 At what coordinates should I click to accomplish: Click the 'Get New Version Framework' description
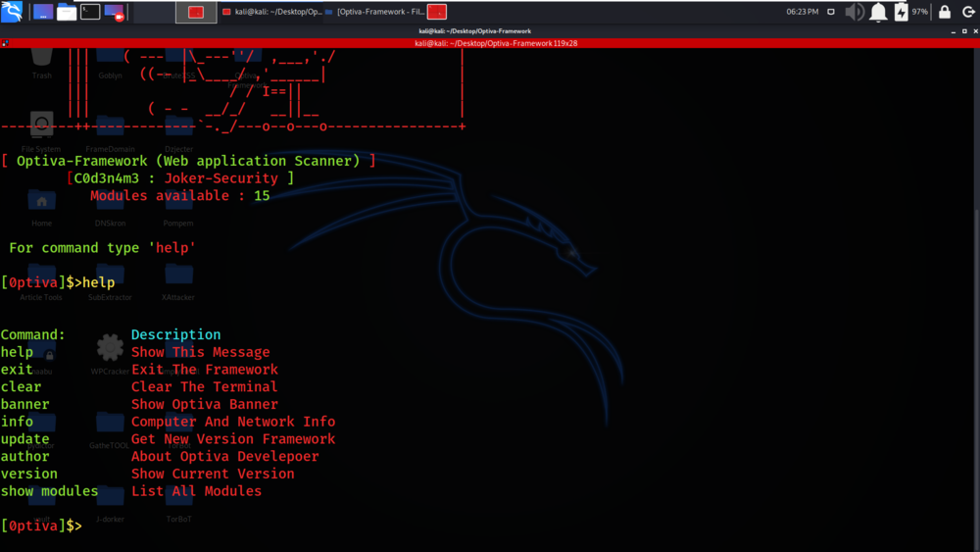pos(233,439)
